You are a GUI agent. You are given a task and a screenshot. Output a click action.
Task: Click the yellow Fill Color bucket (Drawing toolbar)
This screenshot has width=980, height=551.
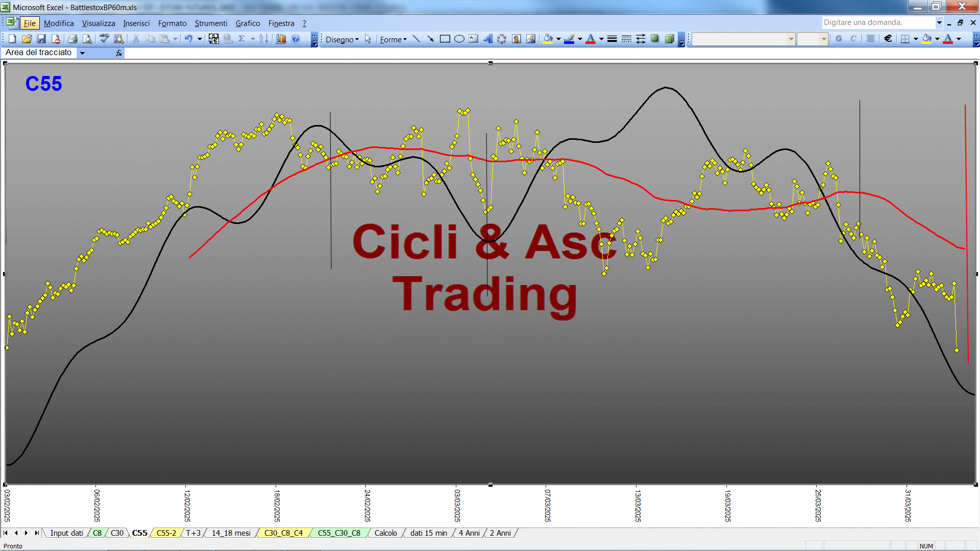(548, 39)
